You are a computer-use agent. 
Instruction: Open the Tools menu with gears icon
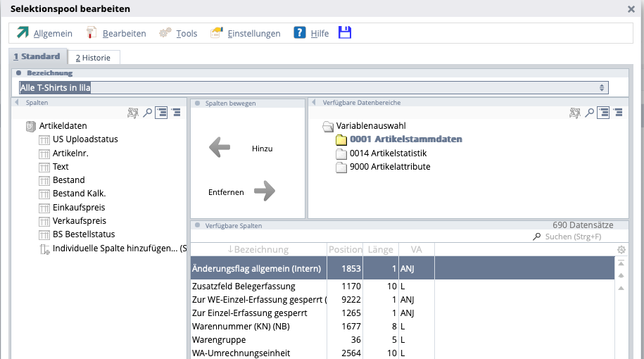click(x=178, y=33)
